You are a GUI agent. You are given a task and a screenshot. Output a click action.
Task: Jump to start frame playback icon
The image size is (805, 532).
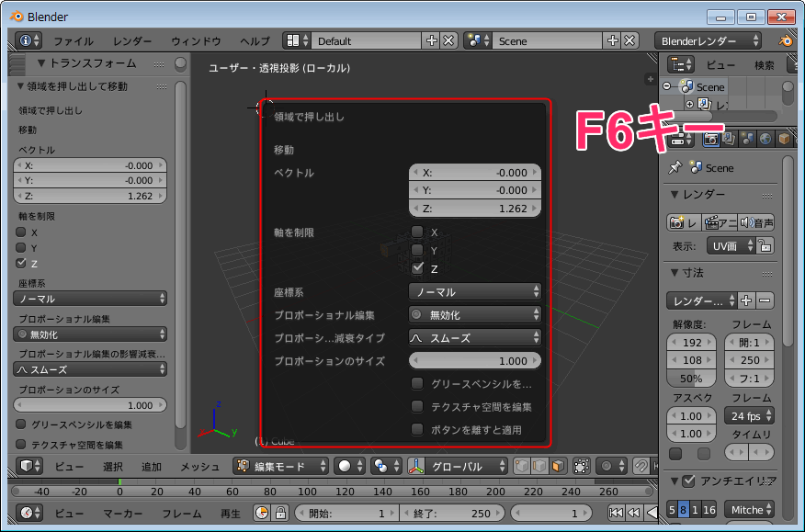point(616,513)
